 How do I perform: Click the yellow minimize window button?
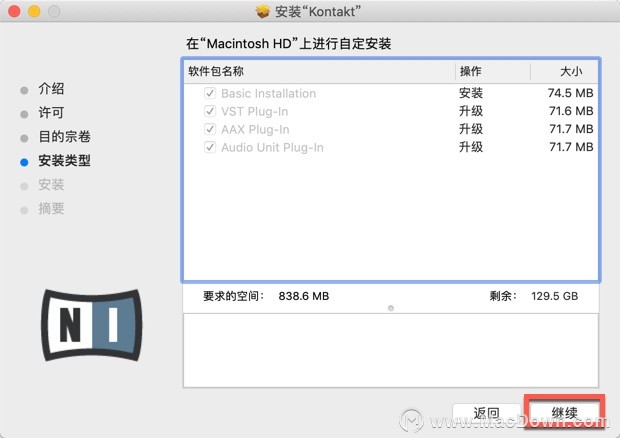coord(34,11)
